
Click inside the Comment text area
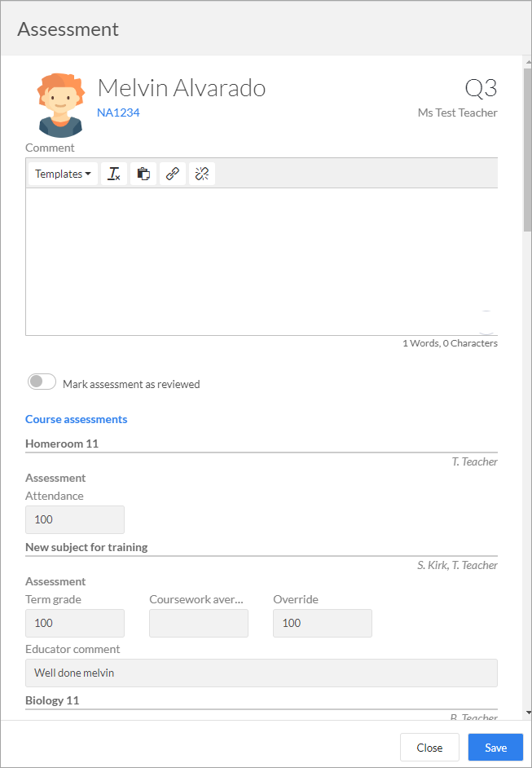(262, 262)
